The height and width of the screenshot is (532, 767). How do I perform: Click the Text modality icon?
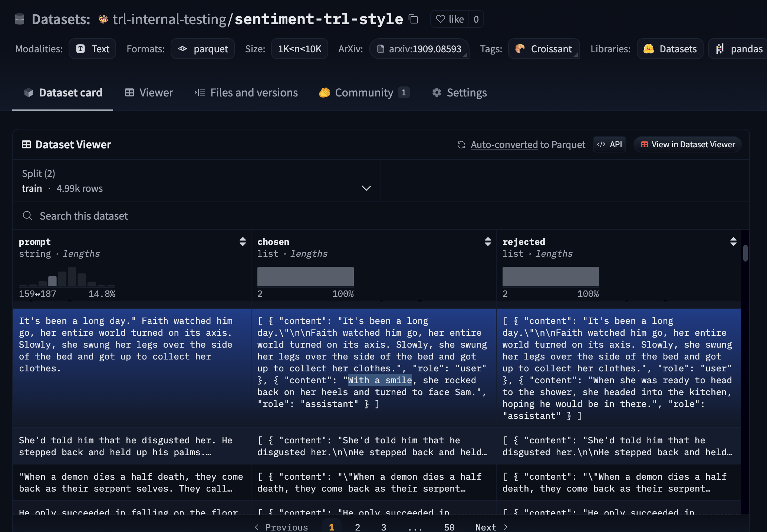click(80, 49)
